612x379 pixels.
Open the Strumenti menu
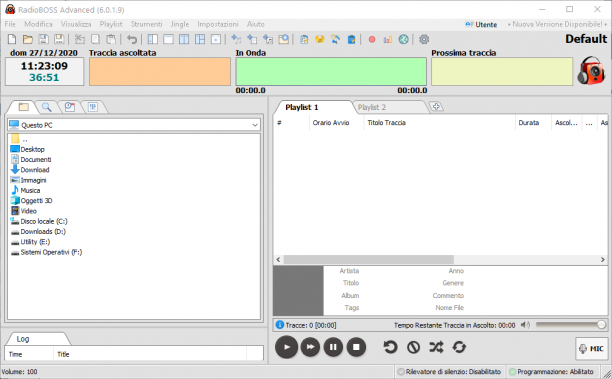click(x=146, y=24)
